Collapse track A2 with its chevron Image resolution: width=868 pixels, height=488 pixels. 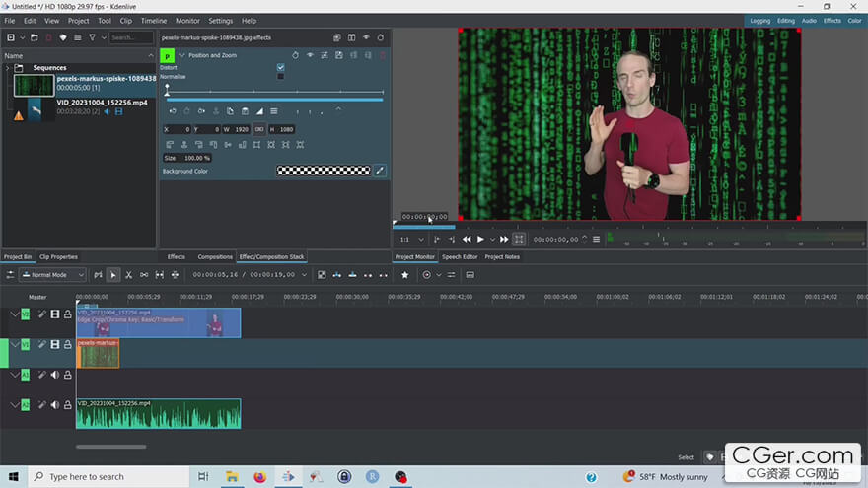pyautogui.click(x=15, y=405)
